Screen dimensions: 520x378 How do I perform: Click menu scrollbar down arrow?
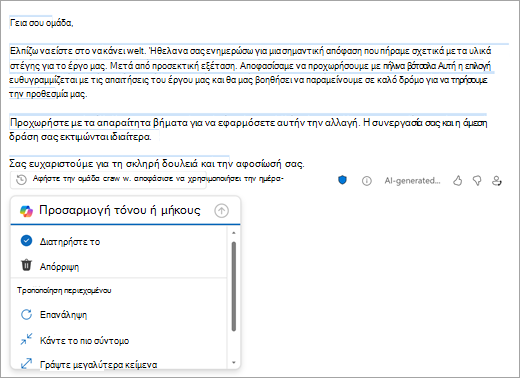(233, 362)
